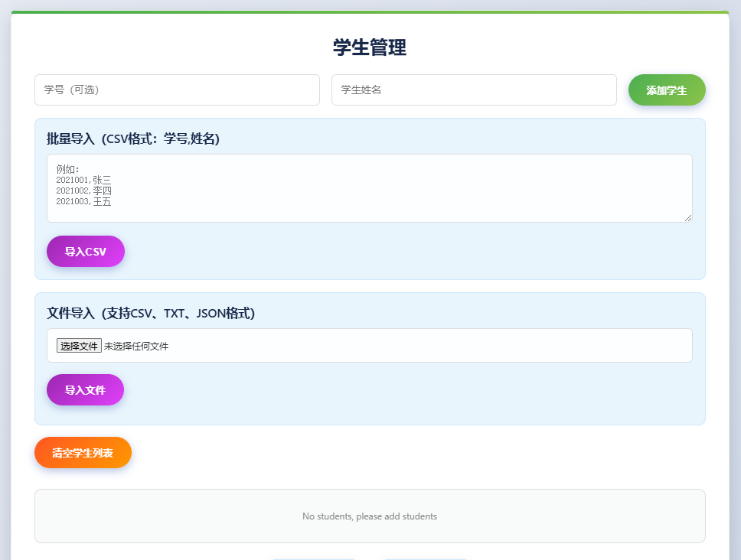Viewport: 741px width, 560px height.
Task: Click the textarea resize handle corner
Action: click(x=688, y=218)
